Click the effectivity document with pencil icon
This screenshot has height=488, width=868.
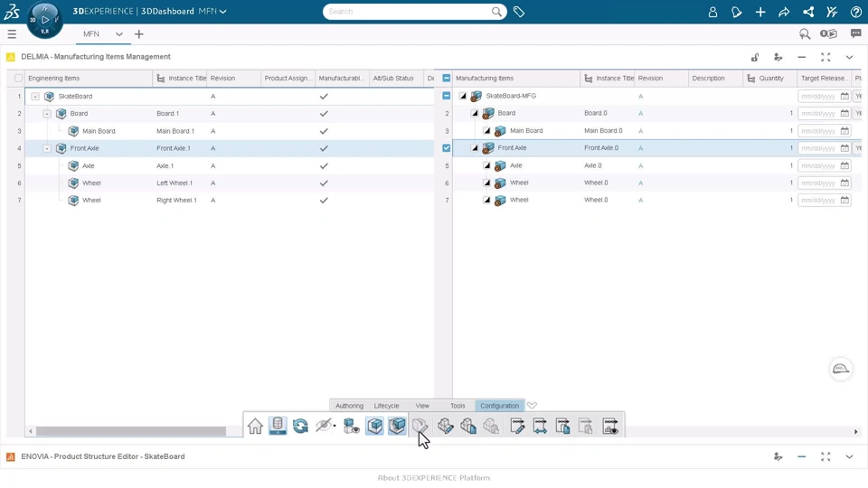pos(517,426)
